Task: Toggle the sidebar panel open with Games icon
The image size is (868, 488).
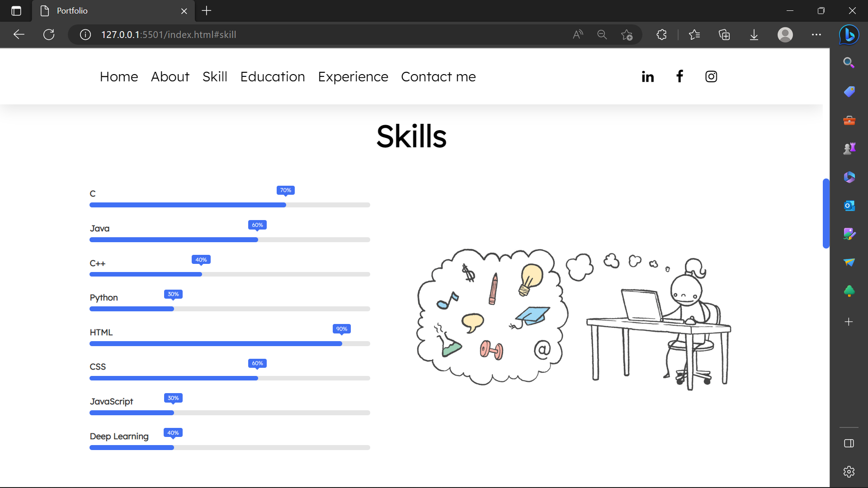Action: coord(849,148)
